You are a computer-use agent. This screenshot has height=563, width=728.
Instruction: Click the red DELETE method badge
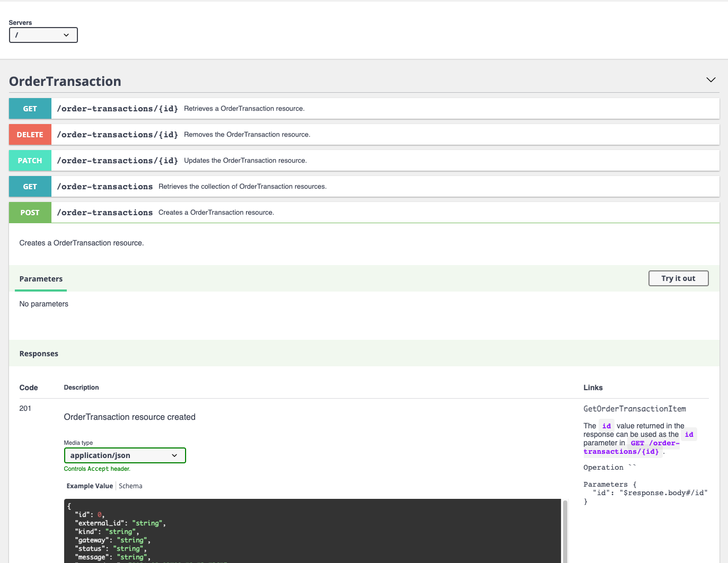[x=30, y=134]
